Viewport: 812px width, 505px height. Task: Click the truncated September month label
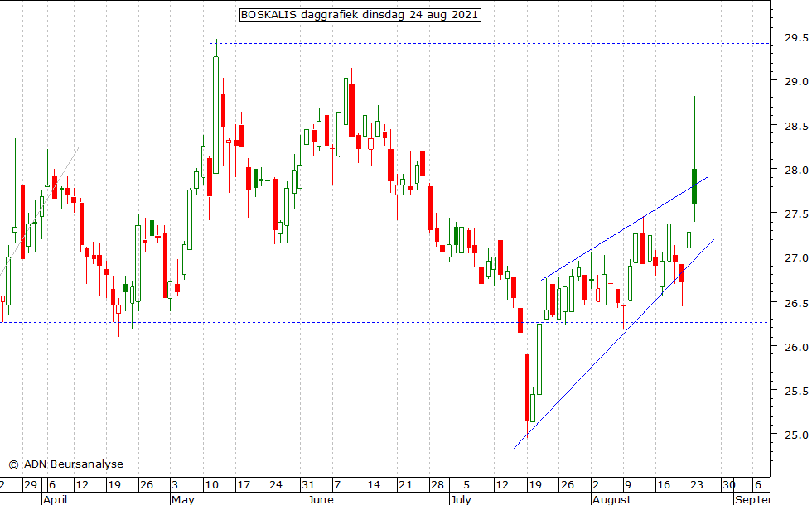tap(752, 499)
